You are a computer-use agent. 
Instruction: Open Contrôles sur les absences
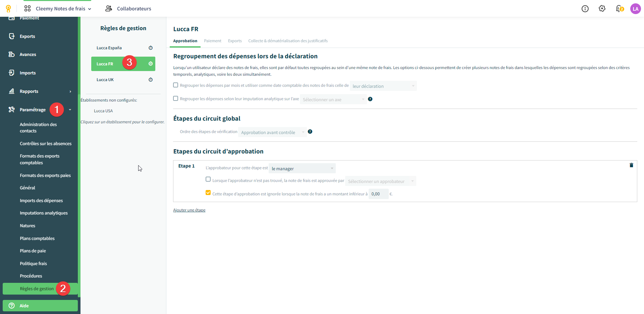(x=46, y=143)
